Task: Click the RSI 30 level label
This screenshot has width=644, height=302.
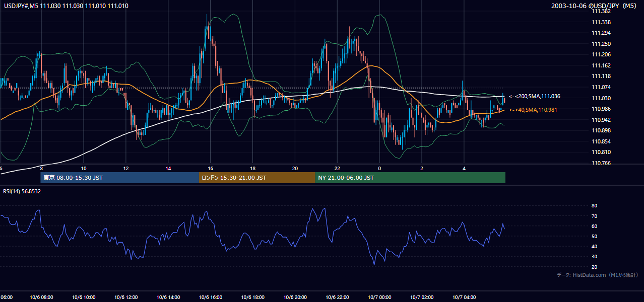Action: 594,257
